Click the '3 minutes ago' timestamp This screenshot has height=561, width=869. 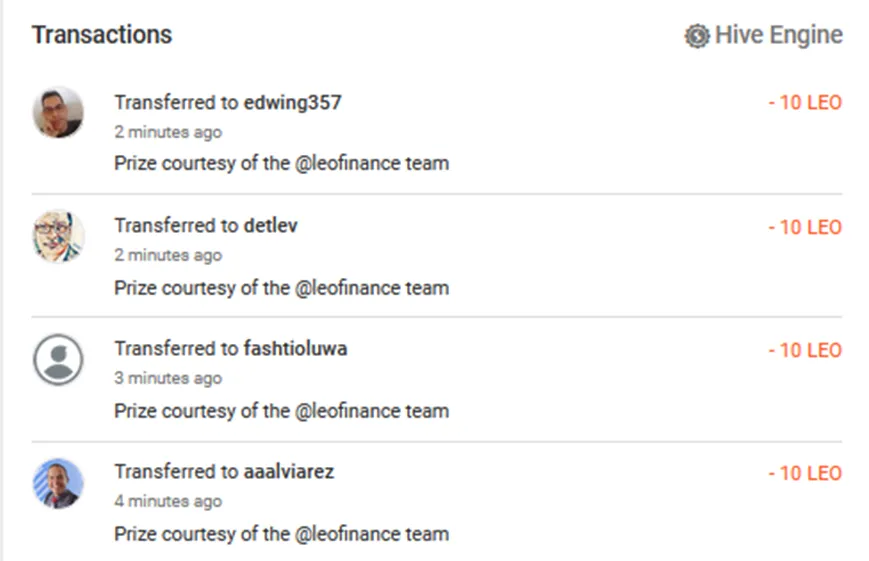click(x=168, y=378)
